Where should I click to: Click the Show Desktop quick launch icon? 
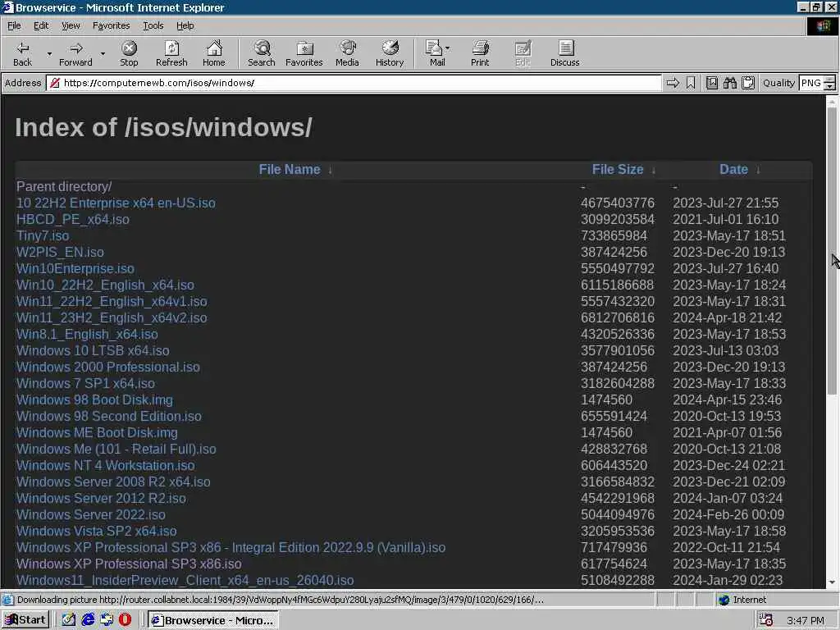pos(69,620)
